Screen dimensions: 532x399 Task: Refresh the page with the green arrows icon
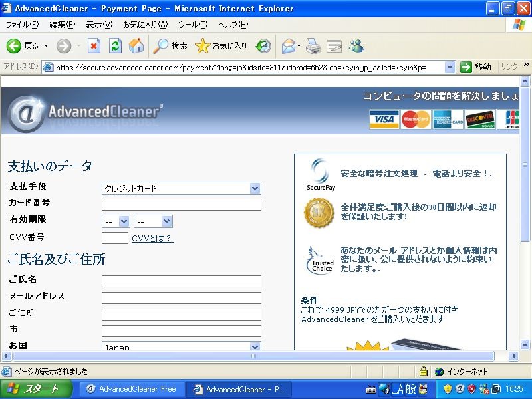tap(115, 46)
